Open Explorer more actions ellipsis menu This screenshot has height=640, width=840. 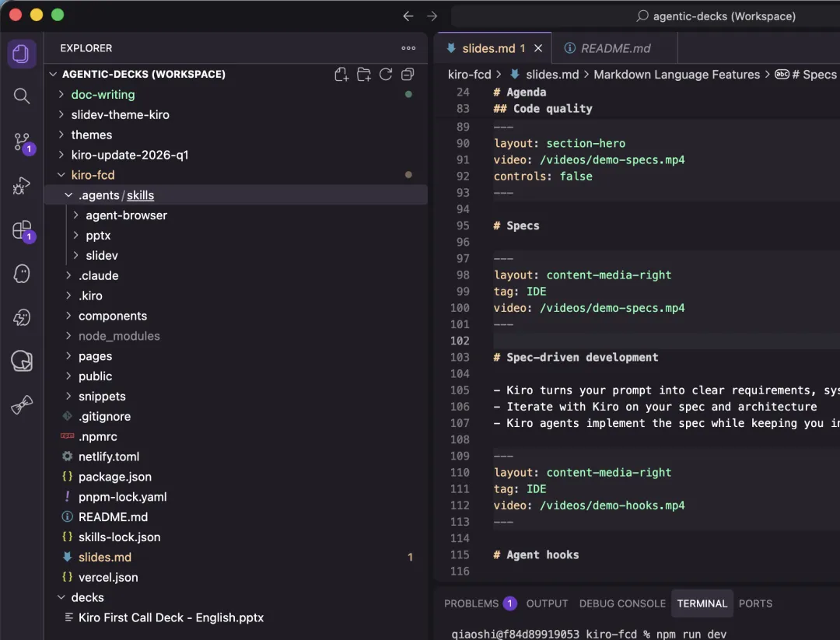pos(408,48)
